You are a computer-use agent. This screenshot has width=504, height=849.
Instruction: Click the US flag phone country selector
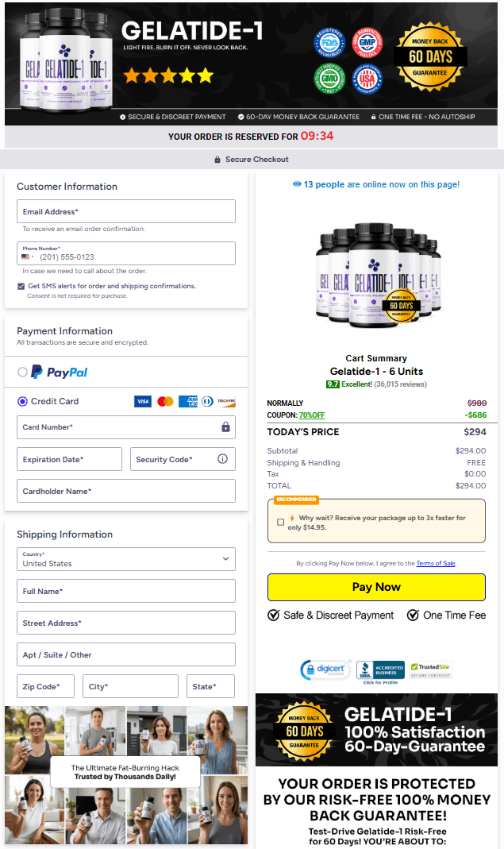tap(28, 257)
